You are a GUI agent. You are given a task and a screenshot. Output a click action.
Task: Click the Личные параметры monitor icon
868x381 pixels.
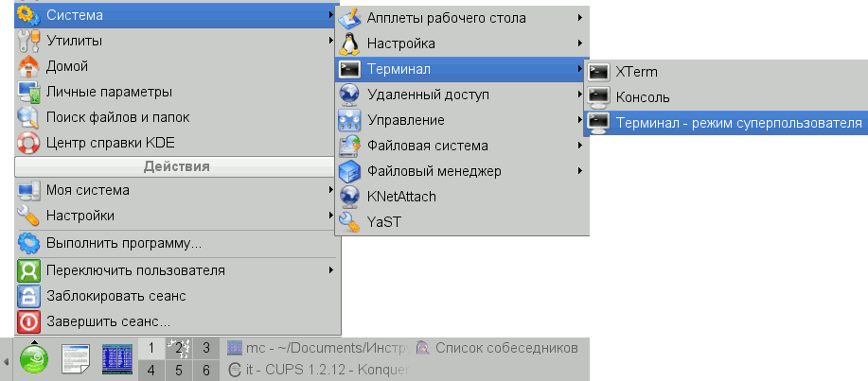pyautogui.click(x=28, y=92)
